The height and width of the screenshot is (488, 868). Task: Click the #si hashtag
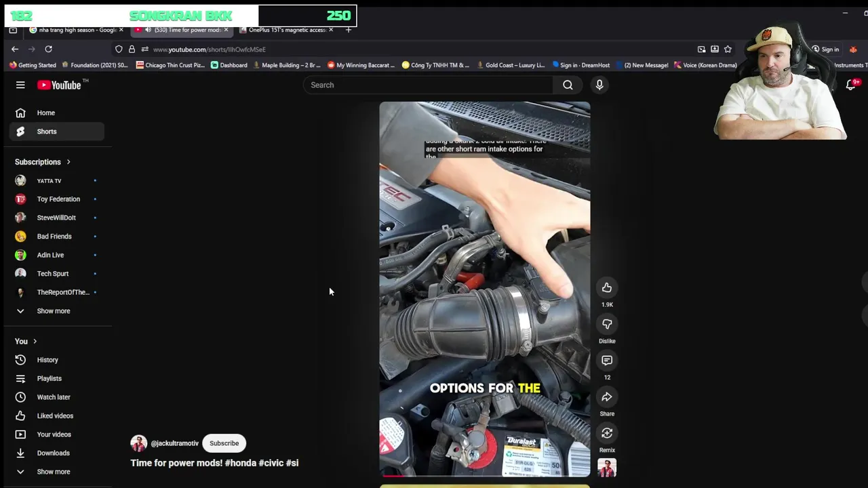pos(292,463)
